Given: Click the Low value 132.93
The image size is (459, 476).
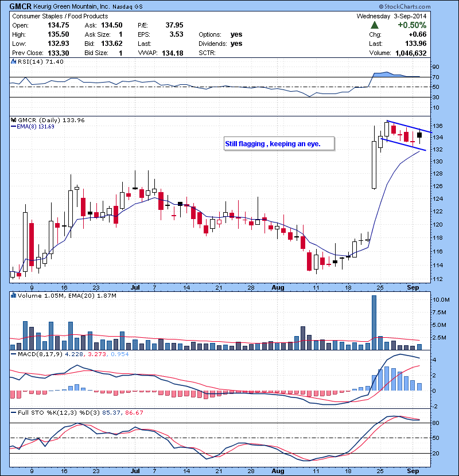Looking at the screenshot, I should [59, 44].
